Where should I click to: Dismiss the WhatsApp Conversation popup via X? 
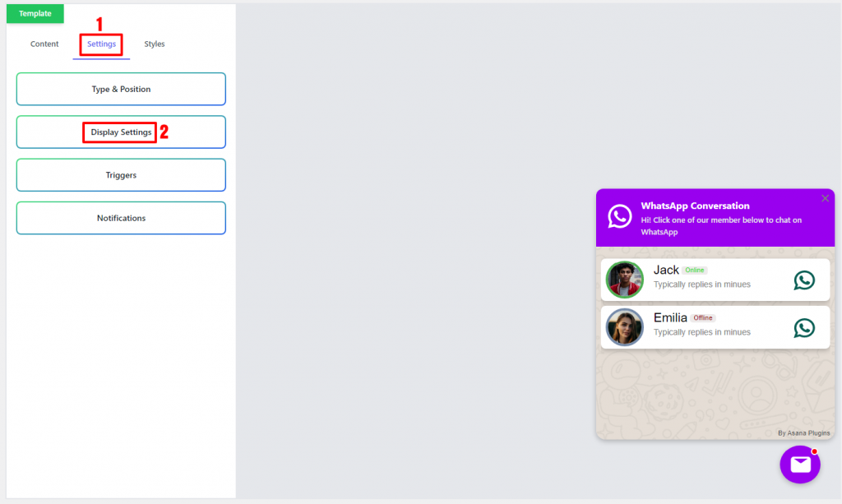(x=825, y=198)
